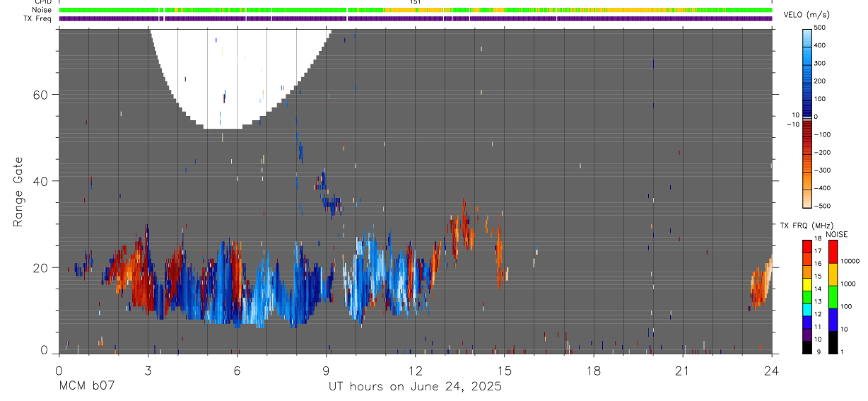Select the "VELO (m/s)" colorbar title
868x401 pixels.
pyautogui.click(x=806, y=16)
